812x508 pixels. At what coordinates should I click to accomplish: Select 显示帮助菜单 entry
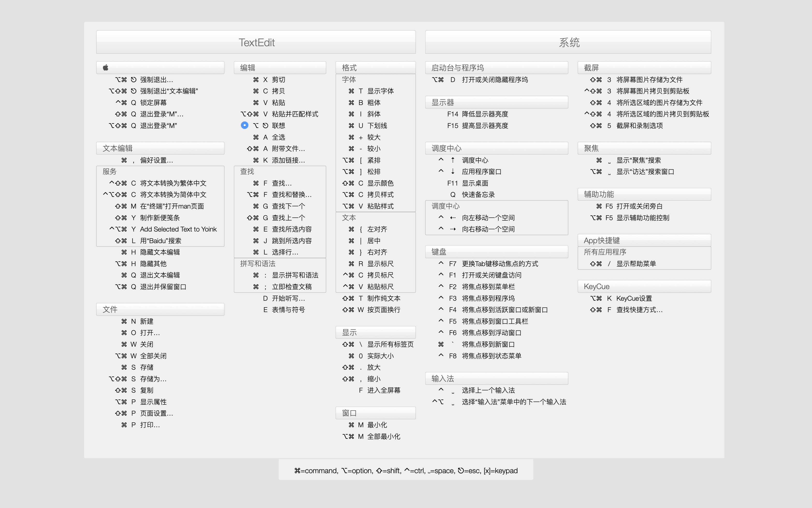[x=623, y=264]
